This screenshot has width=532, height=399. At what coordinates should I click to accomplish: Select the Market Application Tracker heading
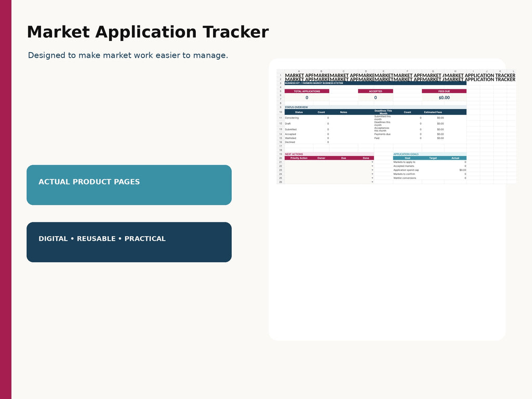[x=148, y=32]
